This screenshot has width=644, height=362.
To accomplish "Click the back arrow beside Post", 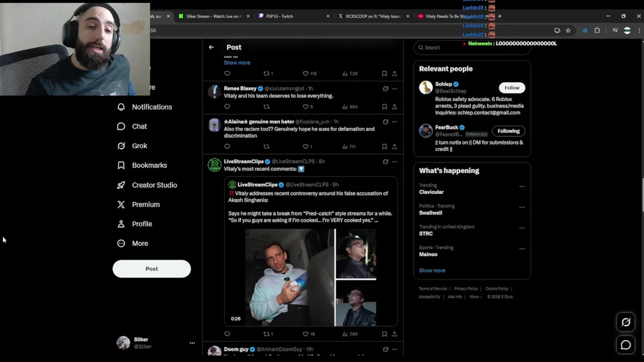I will click(x=211, y=47).
